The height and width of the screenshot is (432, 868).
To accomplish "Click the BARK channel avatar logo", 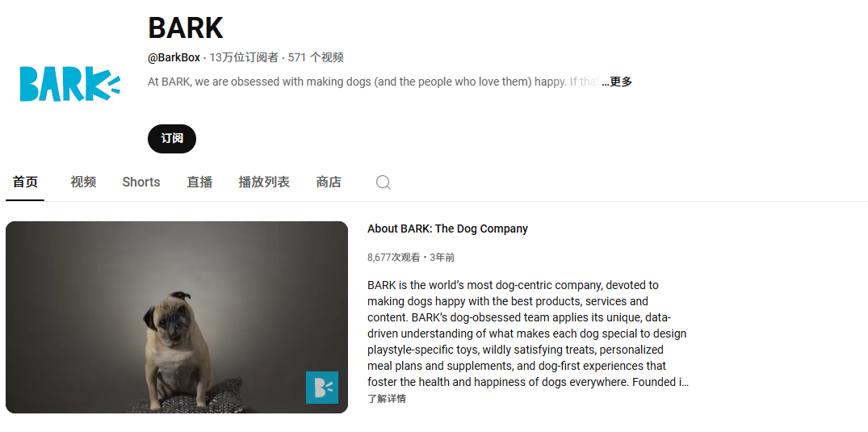I will tap(70, 84).
